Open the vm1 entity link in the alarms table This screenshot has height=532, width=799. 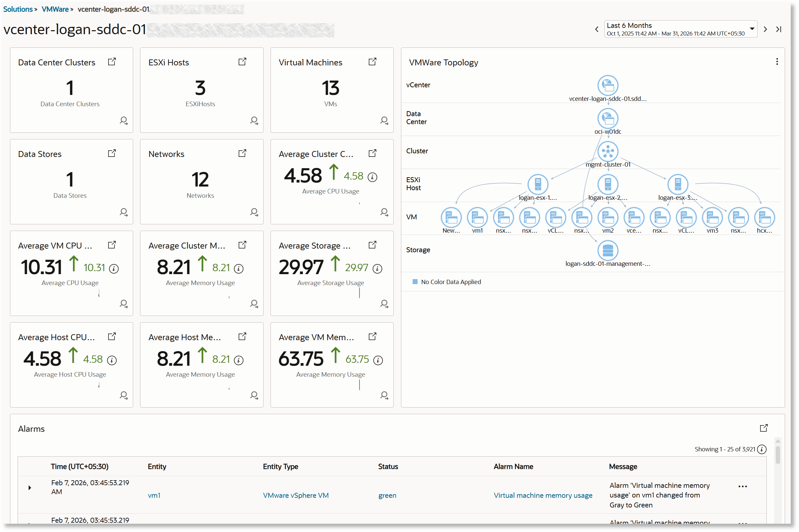tap(154, 495)
